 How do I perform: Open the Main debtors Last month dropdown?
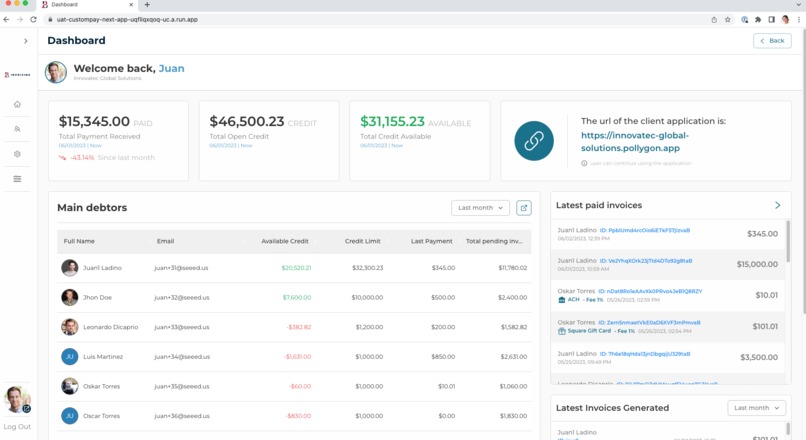[x=480, y=208]
